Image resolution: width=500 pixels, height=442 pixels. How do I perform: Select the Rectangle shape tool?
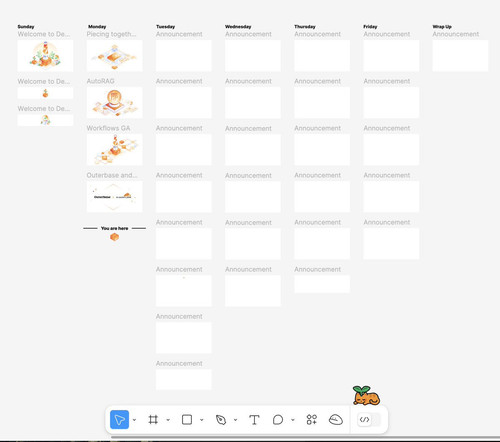click(187, 419)
